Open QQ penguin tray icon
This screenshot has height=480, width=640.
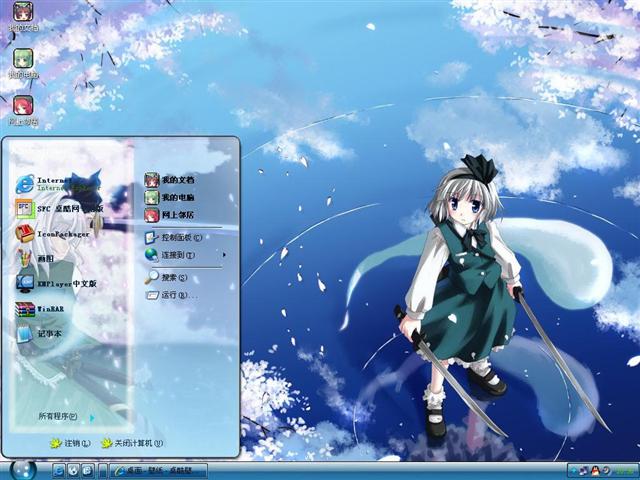(x=595, y=471)
